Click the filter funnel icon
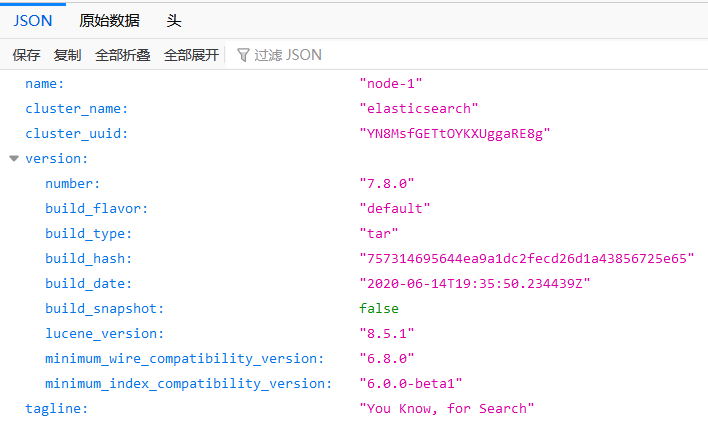The image size is (708, 445). [x=243, y=55]
